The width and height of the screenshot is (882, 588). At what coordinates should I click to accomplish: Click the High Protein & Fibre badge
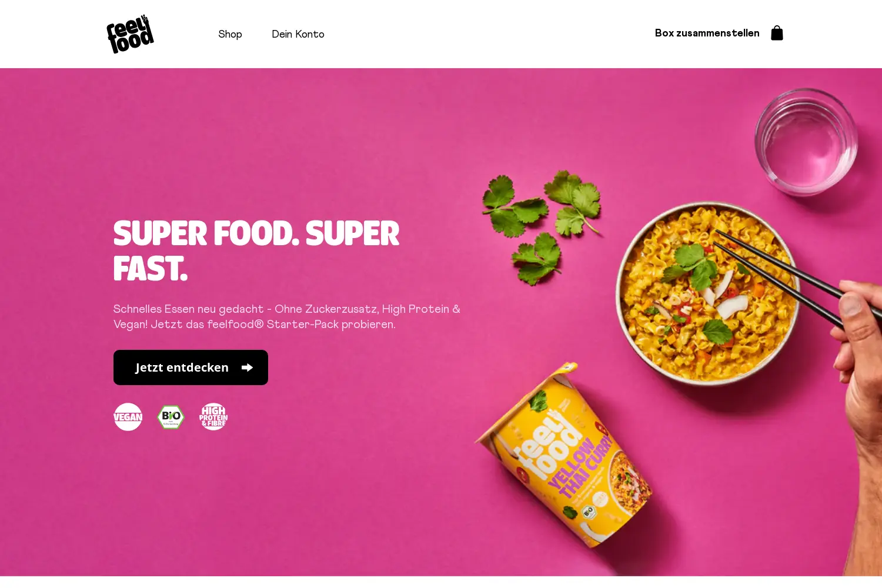click(x=213, y=417)
